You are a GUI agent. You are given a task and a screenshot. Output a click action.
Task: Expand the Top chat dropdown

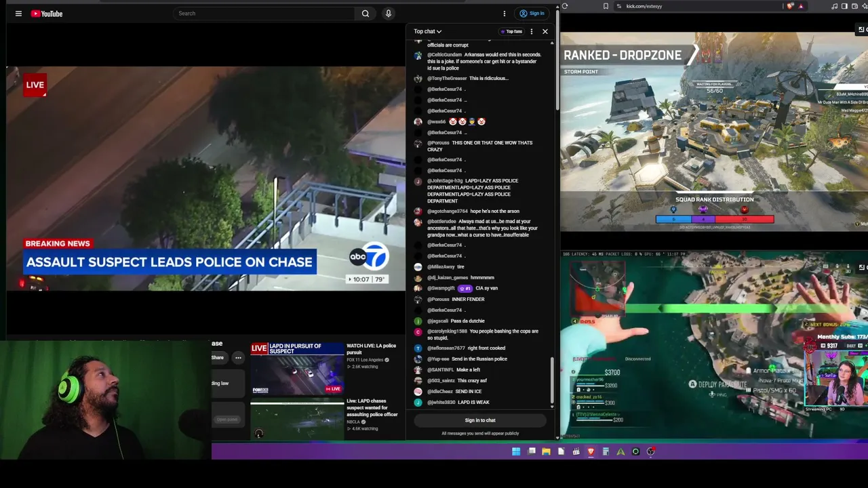pos(428,31)
